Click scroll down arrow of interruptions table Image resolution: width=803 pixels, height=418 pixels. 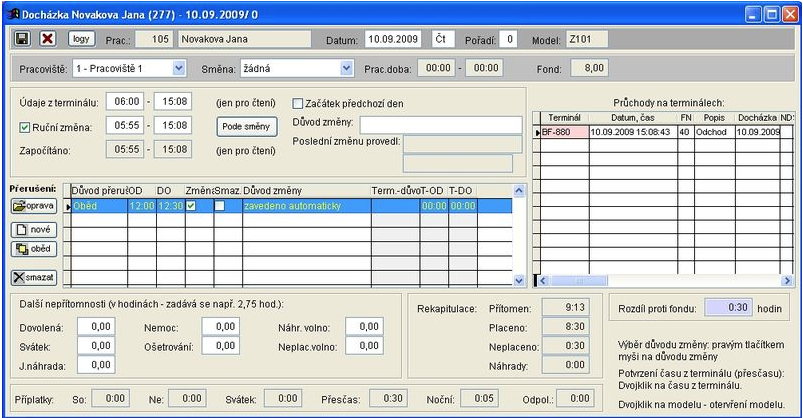pyautogui.click(x=519, y=280)
